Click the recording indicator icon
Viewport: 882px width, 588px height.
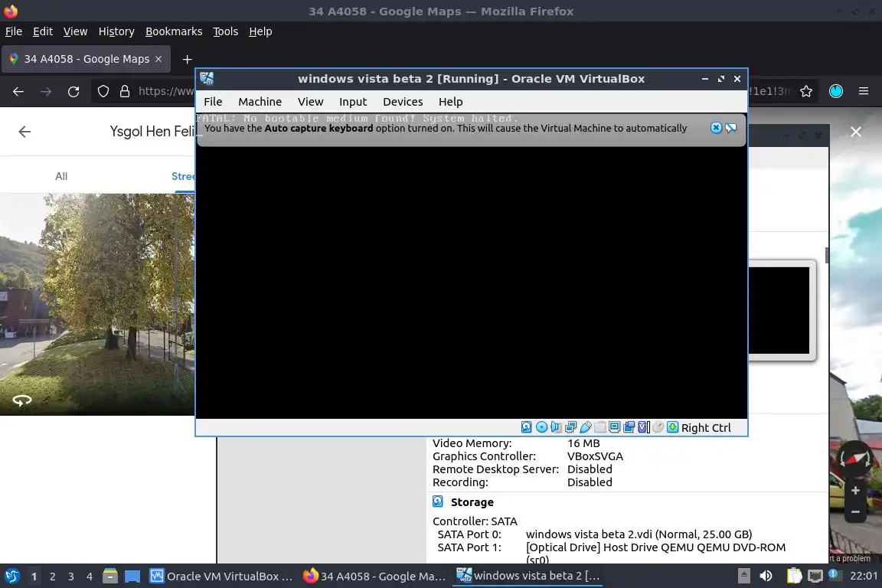(x=629, y=427)
